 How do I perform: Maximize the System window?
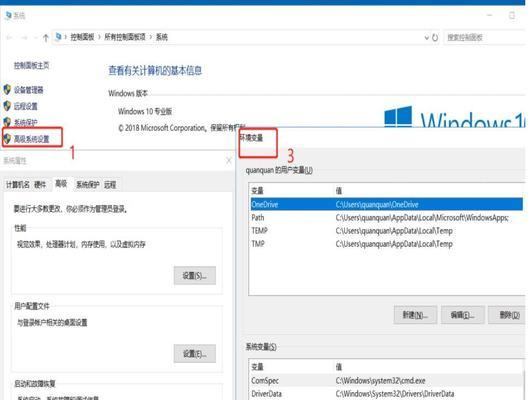click(x=512, y=15)
